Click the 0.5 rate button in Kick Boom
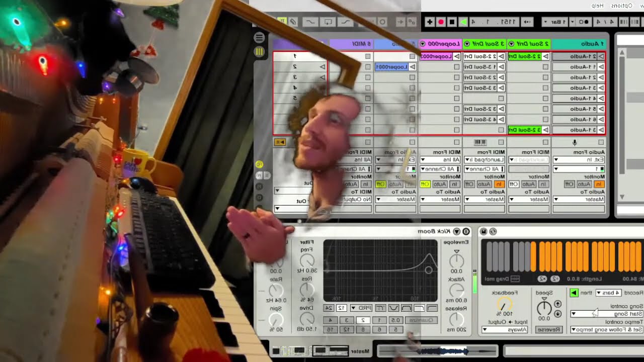The height and width of the screenshot is (362, 644). (396, 320)
